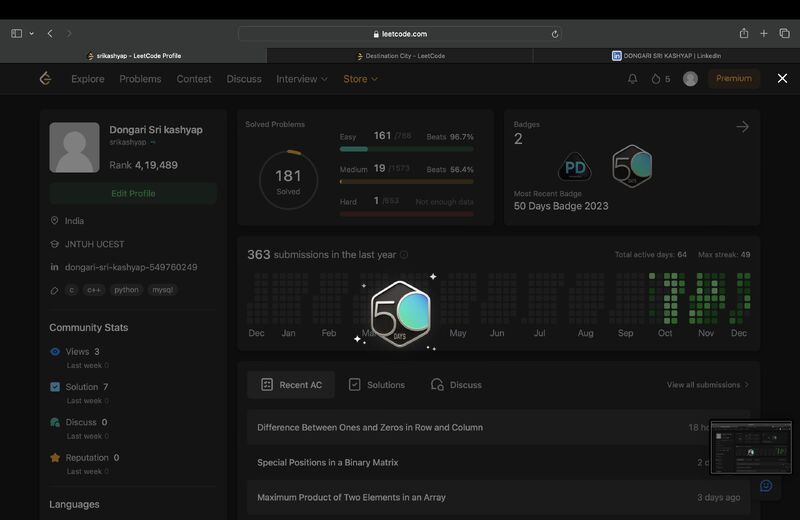Image resolution: width=800 pixels, height=520 pixels.
Task: Expand the Interview dropdown menu
Action: click(x=302, y=79)
